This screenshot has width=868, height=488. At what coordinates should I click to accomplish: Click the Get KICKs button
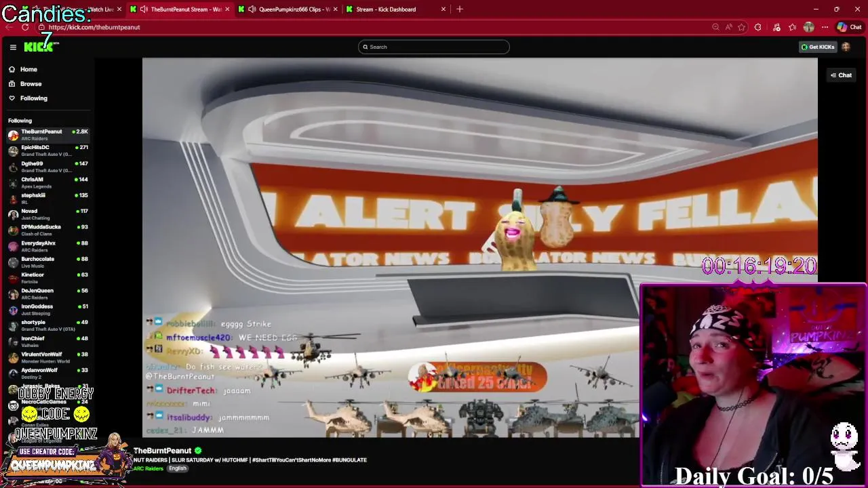[x=818, y=47]
